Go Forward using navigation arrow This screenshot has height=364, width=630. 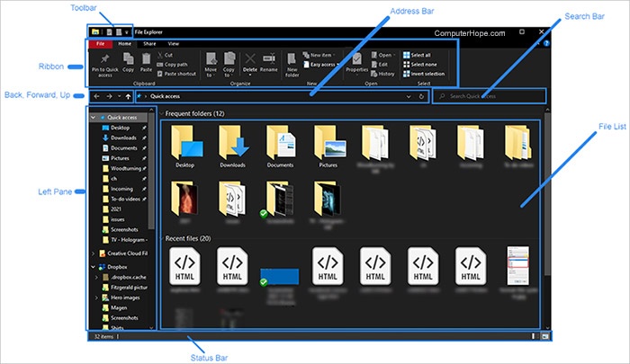tap(109, 96)
